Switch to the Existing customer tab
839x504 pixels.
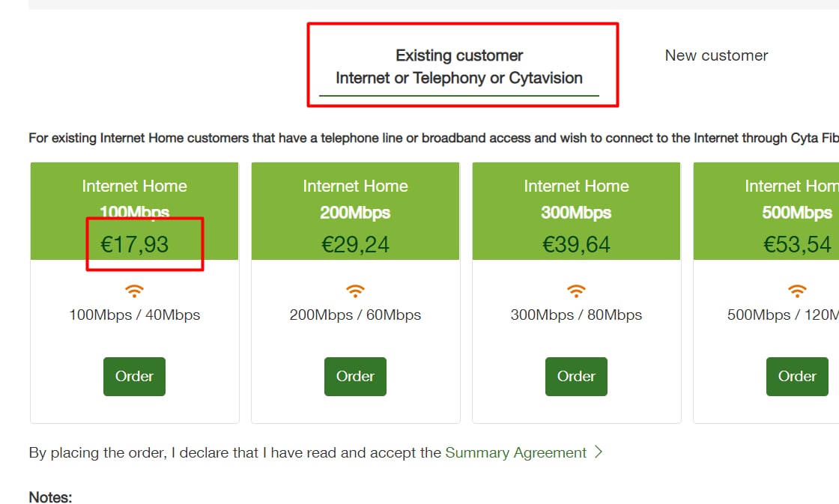[x=458, y=67]
